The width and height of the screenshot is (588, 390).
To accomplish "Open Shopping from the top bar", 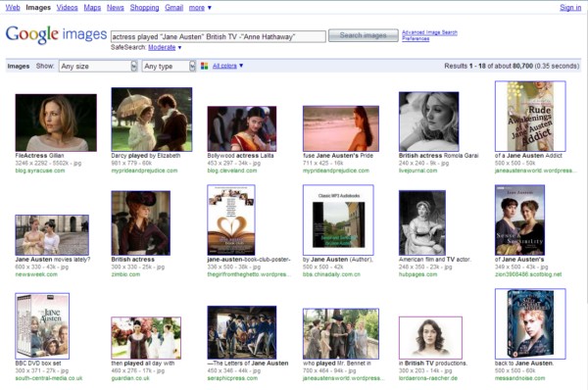I will (144, 8).
